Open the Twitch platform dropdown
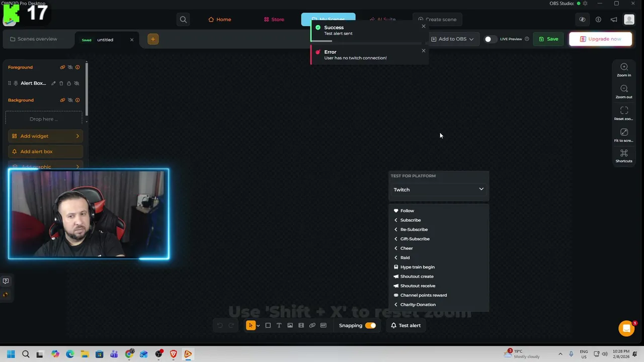The image size is (644, 362). [x=438, y=190]
